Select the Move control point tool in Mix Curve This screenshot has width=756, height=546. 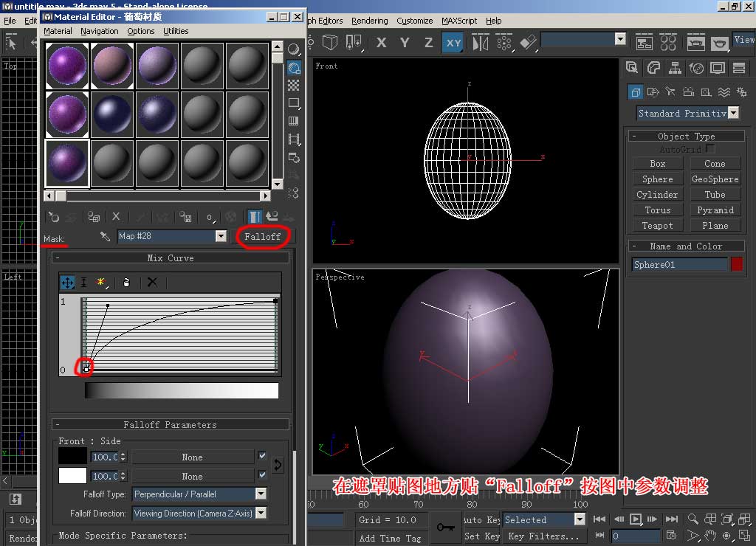point(67,283)
